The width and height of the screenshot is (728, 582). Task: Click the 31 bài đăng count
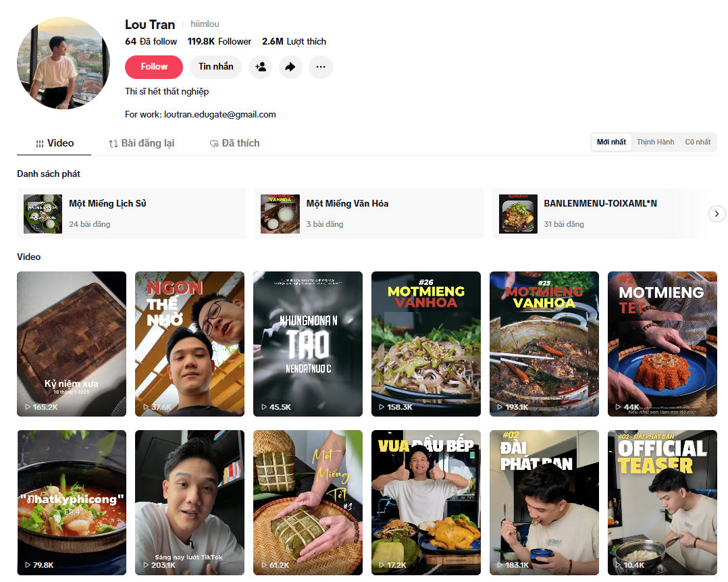click(564, 224)
